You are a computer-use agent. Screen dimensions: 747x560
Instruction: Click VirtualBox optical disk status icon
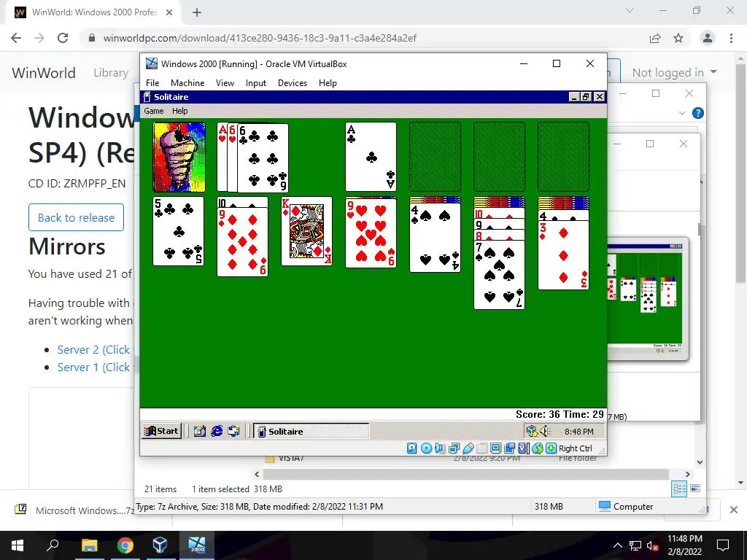tap(426, 448)
